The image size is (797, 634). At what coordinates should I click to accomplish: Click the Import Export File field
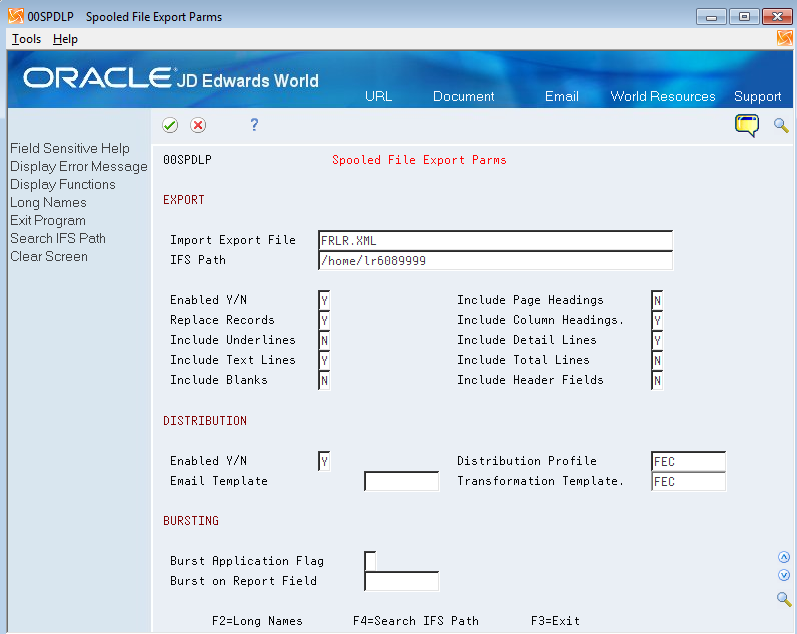495,240
